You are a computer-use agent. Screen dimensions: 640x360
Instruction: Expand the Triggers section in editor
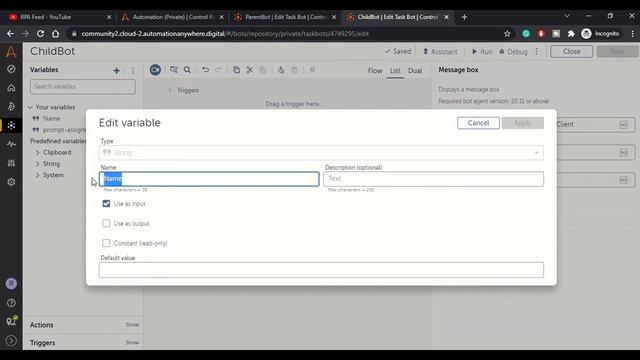point(170,90)
